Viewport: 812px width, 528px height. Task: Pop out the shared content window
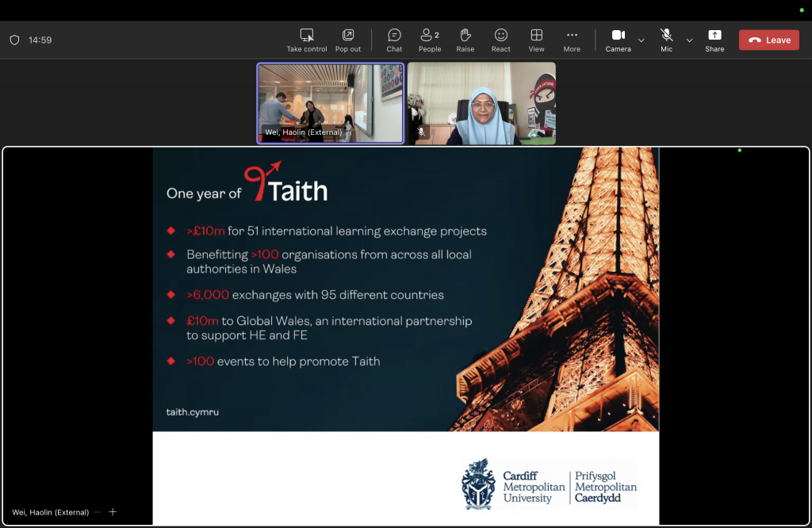348,40
